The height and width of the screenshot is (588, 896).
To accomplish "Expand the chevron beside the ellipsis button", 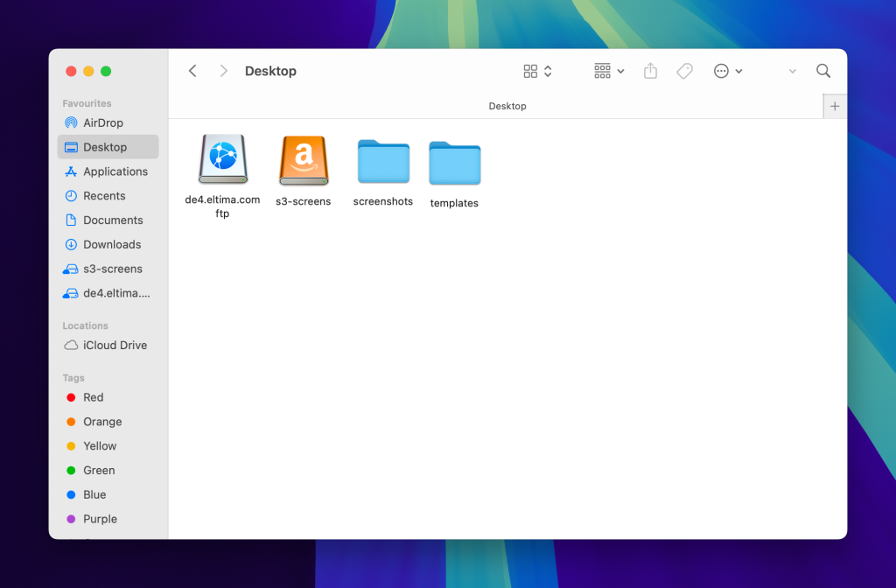I will tap(739, 71).
